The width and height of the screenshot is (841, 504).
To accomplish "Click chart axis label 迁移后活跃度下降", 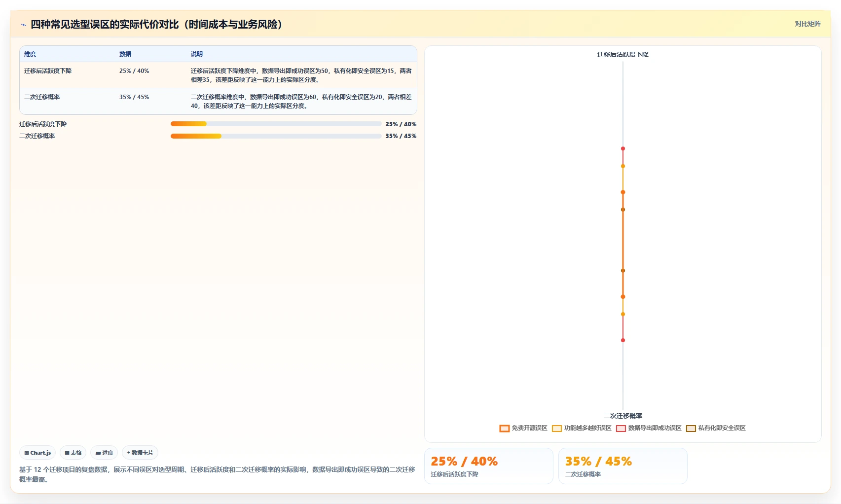I will pyautogui.click(x=623, y=55).
